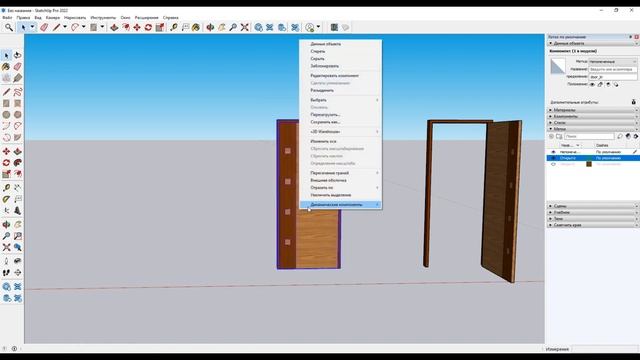Image resolution: width=640 pixels, height=360 pixels.
Task: Open the Расширения menu
Action: pos(147,18)
